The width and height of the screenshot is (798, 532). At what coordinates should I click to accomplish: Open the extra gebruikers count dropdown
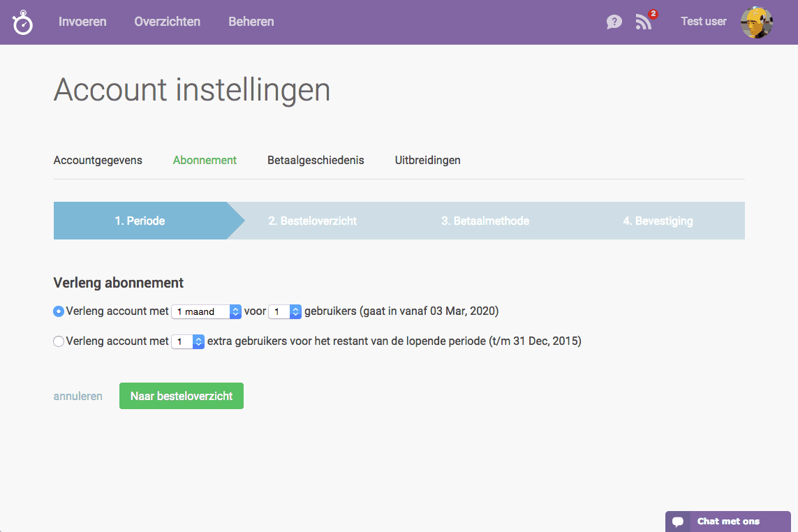coord(188,341)
